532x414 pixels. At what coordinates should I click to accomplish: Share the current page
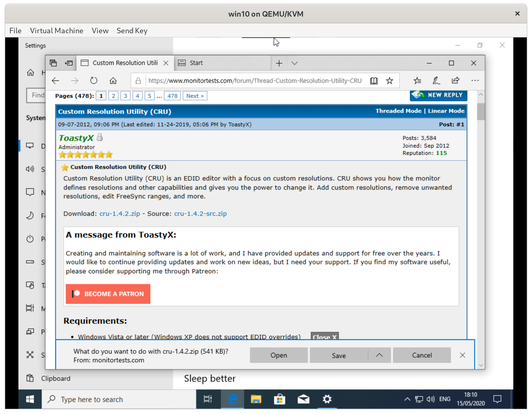click(x=456, y=81)
